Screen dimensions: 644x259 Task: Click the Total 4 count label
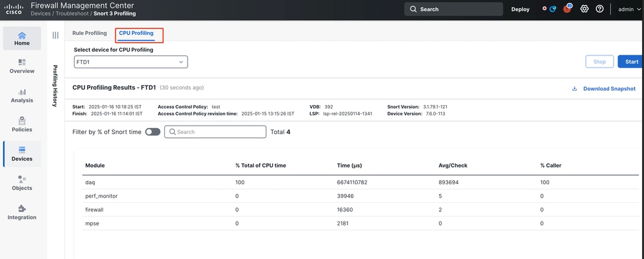point(280,132)
